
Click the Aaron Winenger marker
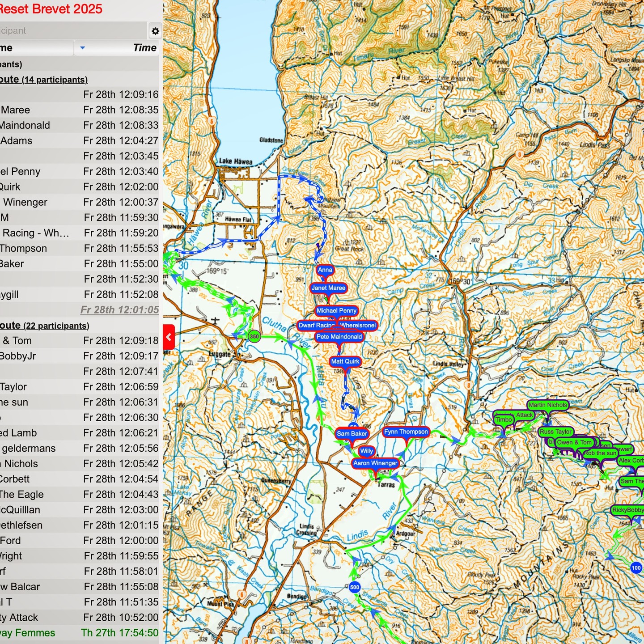pyautogui.click(x=375, y=463)
